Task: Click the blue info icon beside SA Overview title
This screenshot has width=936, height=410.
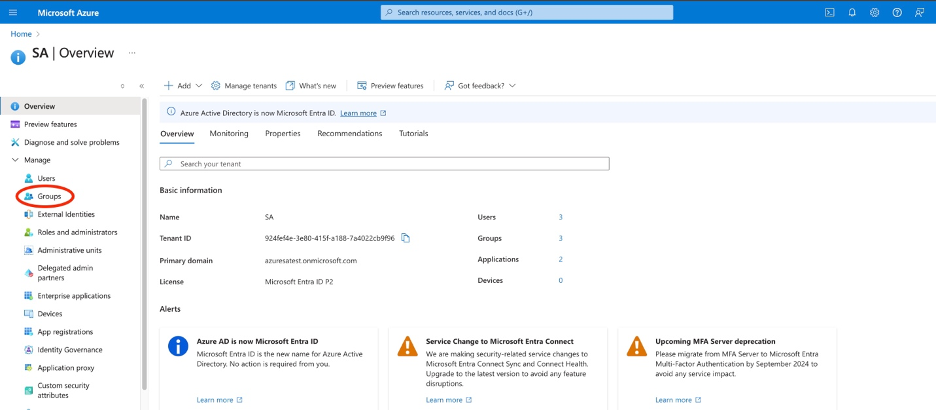Action: tap(19, 57)
